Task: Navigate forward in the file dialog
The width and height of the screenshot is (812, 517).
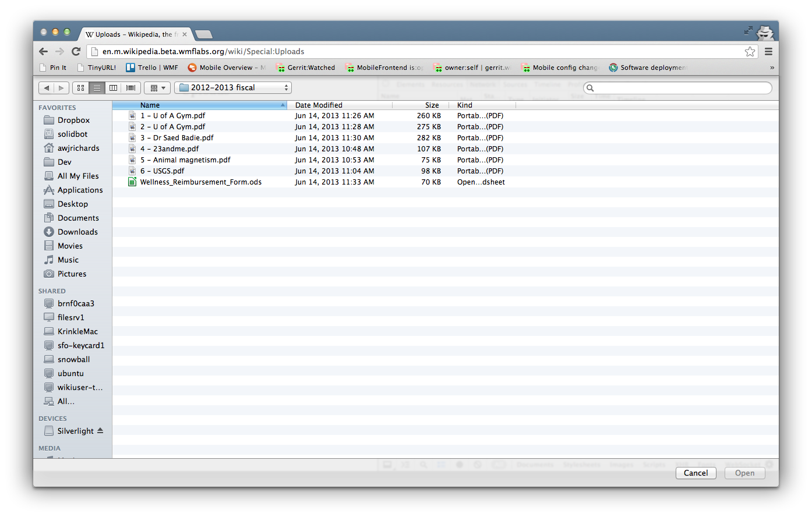Action: (x=61, y=88)
